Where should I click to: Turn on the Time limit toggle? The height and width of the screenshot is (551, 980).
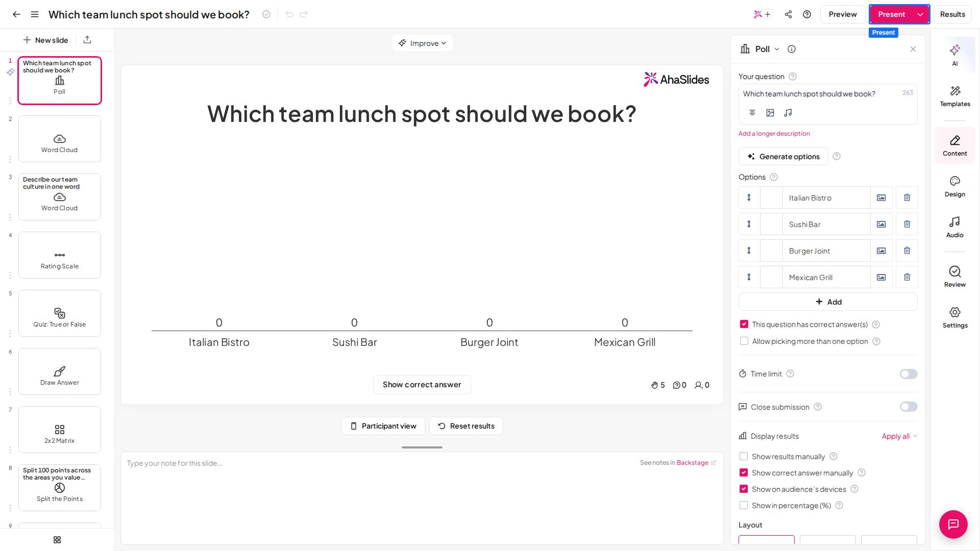909,374
